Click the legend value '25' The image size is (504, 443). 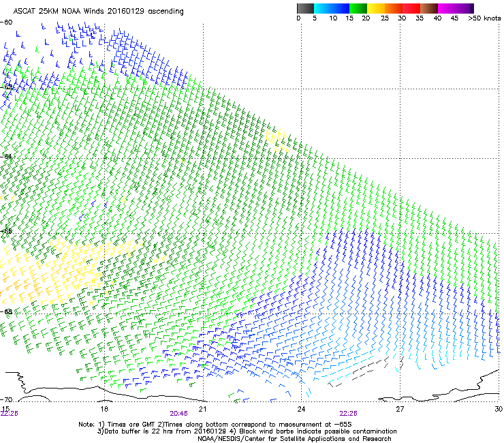pyautogui.click(x=385, y=18)
